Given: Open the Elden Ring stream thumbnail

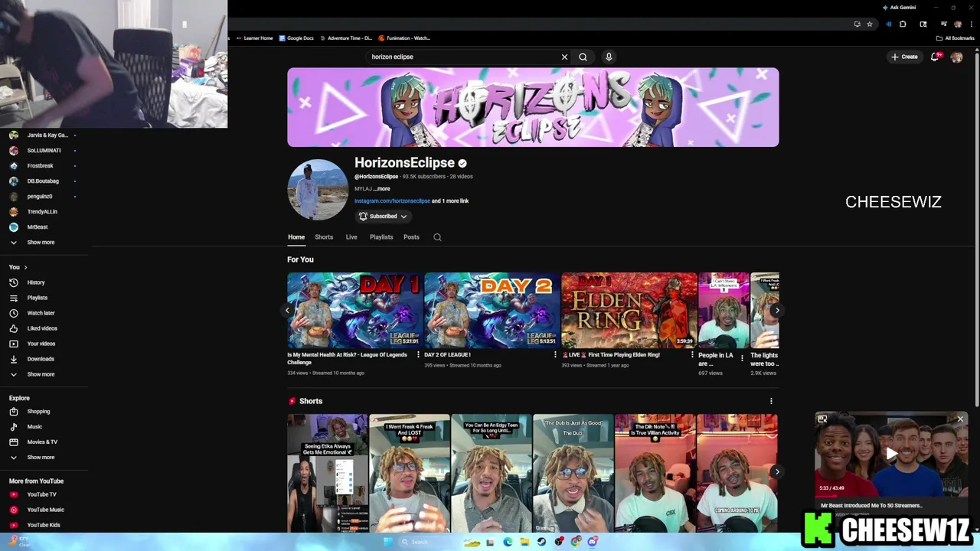Looking at the screenshot, I should coord(629,311).
